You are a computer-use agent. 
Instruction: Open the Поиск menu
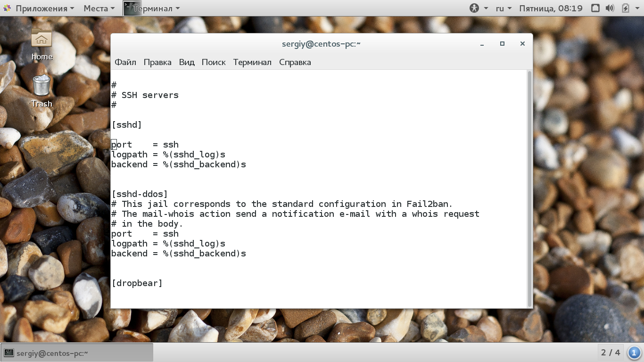214,62
